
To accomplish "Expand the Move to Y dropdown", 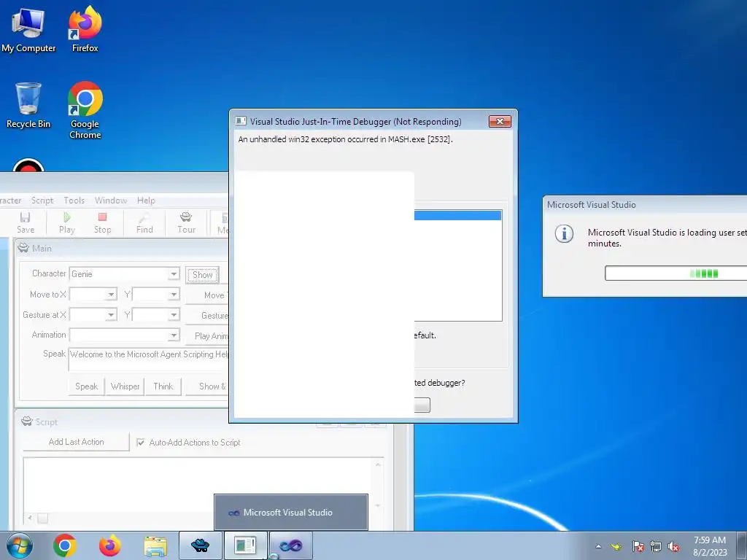I will click(x=174, y=295).
